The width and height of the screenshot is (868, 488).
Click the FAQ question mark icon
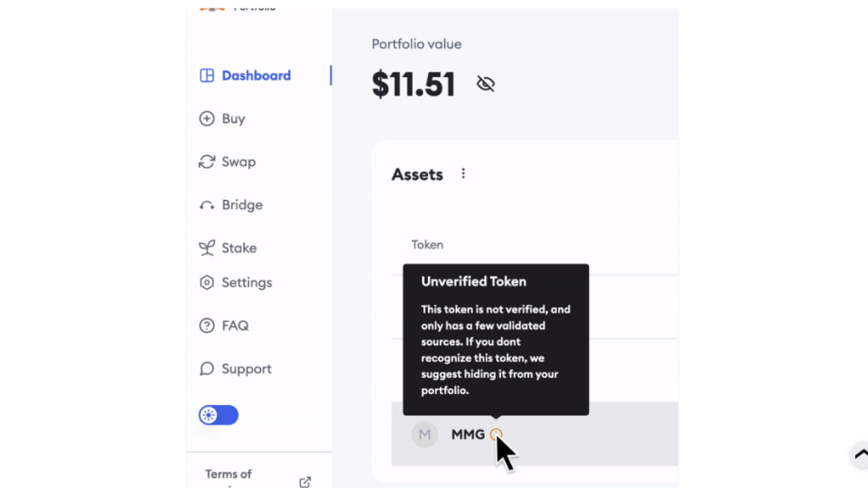[207, 325]
